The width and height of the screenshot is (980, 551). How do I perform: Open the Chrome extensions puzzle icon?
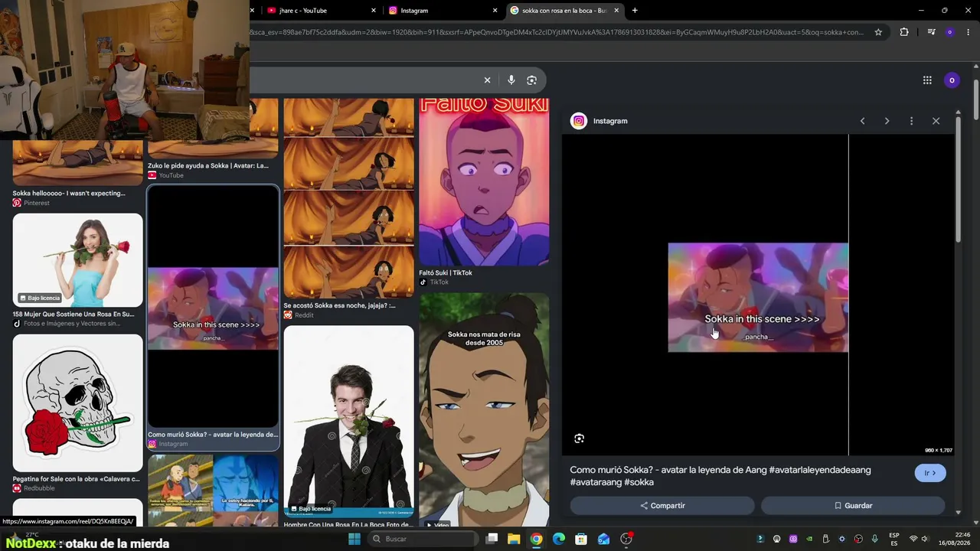(x=904, y=32)
